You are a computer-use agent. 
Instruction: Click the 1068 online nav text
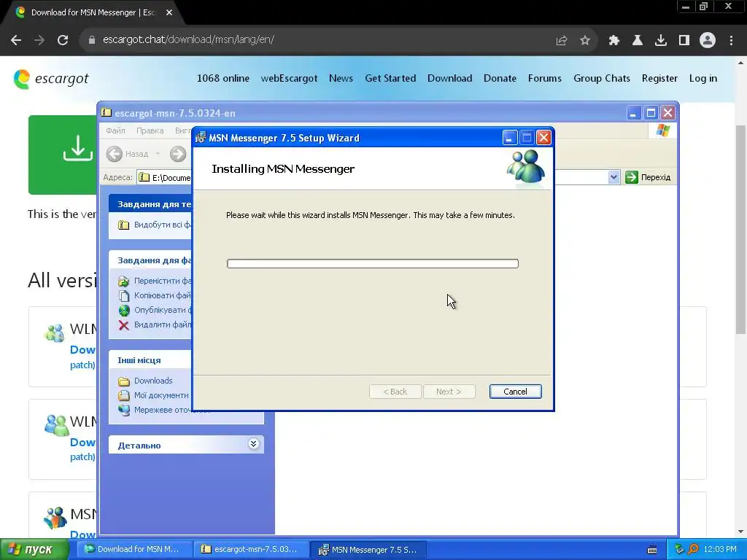pos(223,79)
